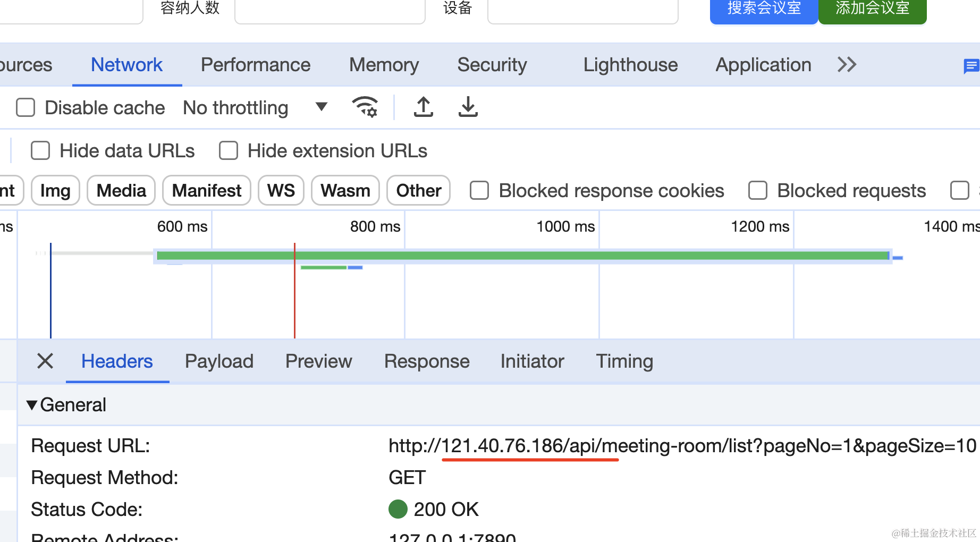This screenshot has height=542, width=980.
Task: Show more DevTools tabs chevron
Action: (x=847, y=65)
